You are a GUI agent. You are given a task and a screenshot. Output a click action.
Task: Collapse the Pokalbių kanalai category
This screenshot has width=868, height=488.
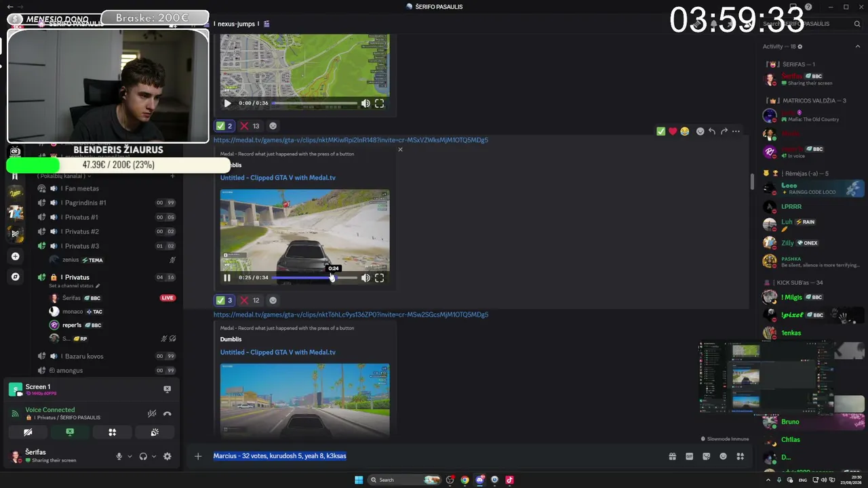pos(64,176)
